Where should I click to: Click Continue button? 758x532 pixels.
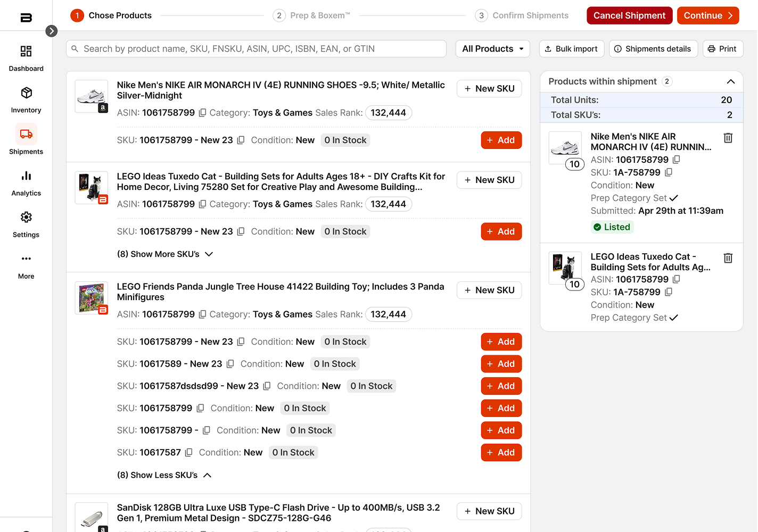click(x=708, y=15)
